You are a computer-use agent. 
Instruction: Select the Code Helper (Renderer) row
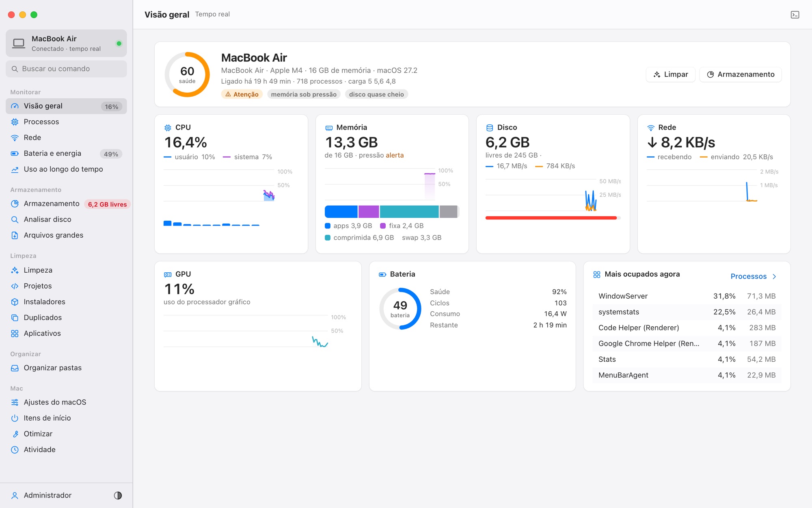coord(687,328)
